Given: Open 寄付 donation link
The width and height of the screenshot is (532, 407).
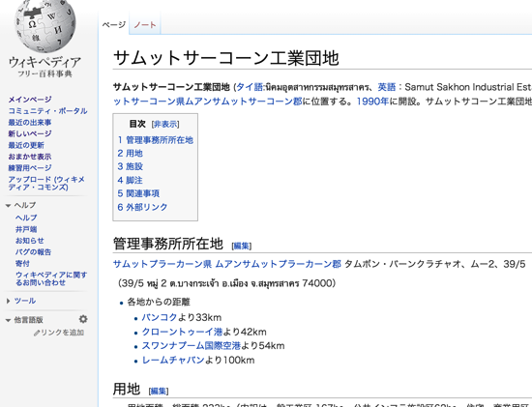Looking at the screenshot, I should coord(22,263).
